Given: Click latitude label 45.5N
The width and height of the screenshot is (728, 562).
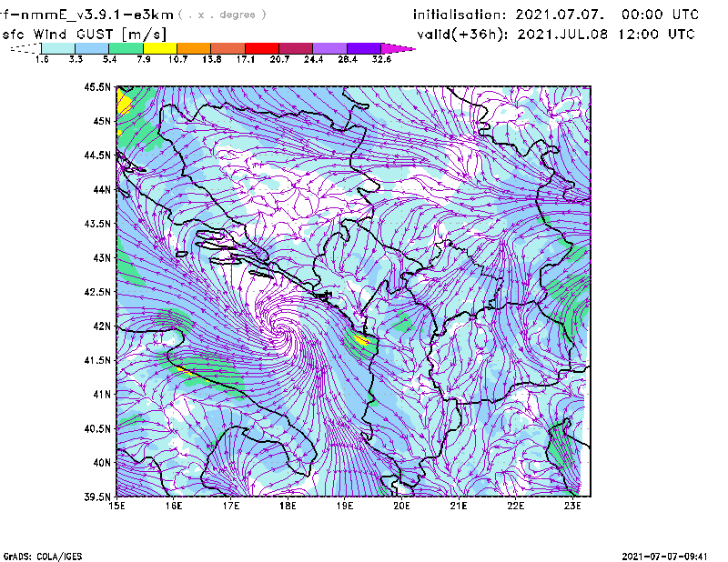Looking at the screenshot, I should [97, 86].
